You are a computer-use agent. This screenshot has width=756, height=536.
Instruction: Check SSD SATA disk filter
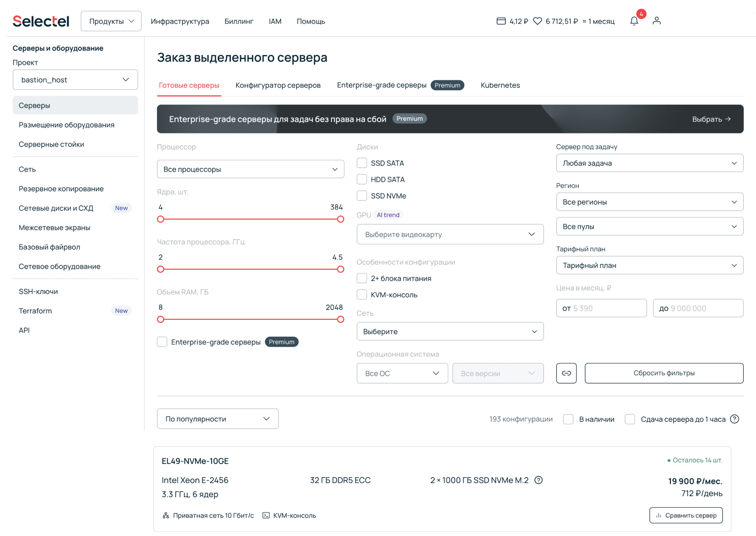point(362,163)
